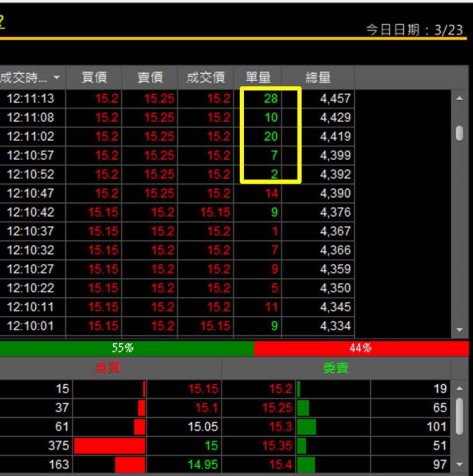The height and width of the screenshot is (476, 473).
Task: Click total volume 4,376
Action: (x=335, y=212)
